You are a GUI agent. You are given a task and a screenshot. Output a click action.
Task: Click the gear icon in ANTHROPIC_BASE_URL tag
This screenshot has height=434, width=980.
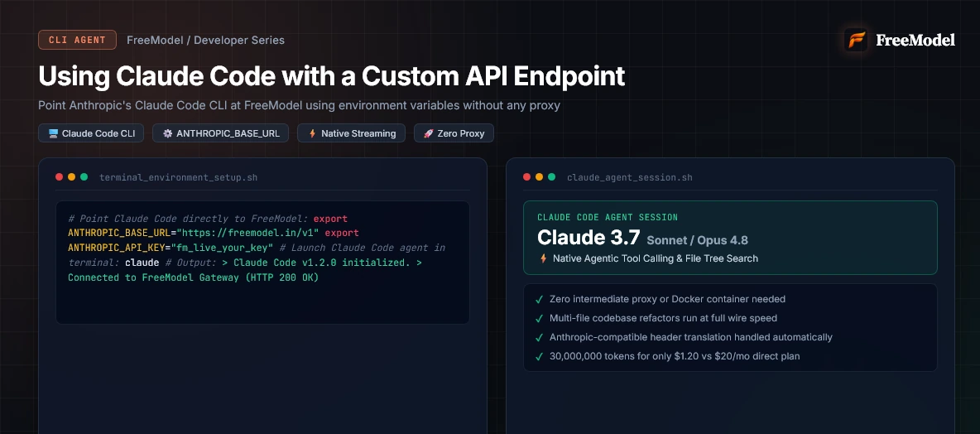(167, 133)
